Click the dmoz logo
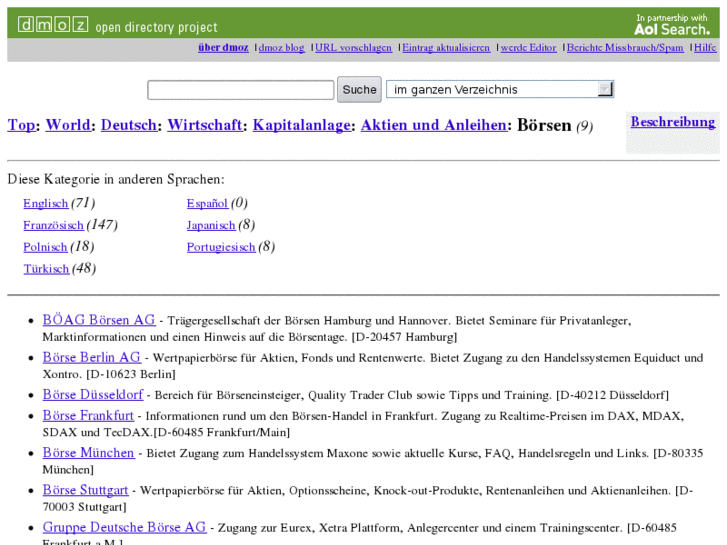727x545 pixels. [x=53, y=24]
